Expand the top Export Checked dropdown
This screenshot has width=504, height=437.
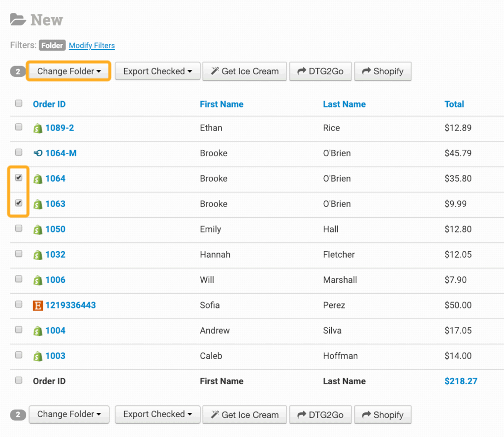157,71
